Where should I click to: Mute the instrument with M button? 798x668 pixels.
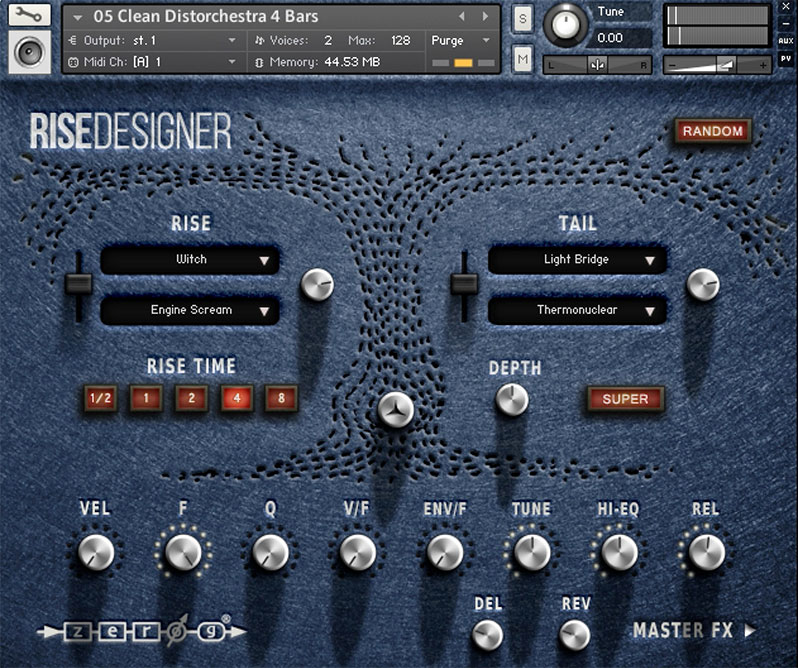click(x=523, y=60)
